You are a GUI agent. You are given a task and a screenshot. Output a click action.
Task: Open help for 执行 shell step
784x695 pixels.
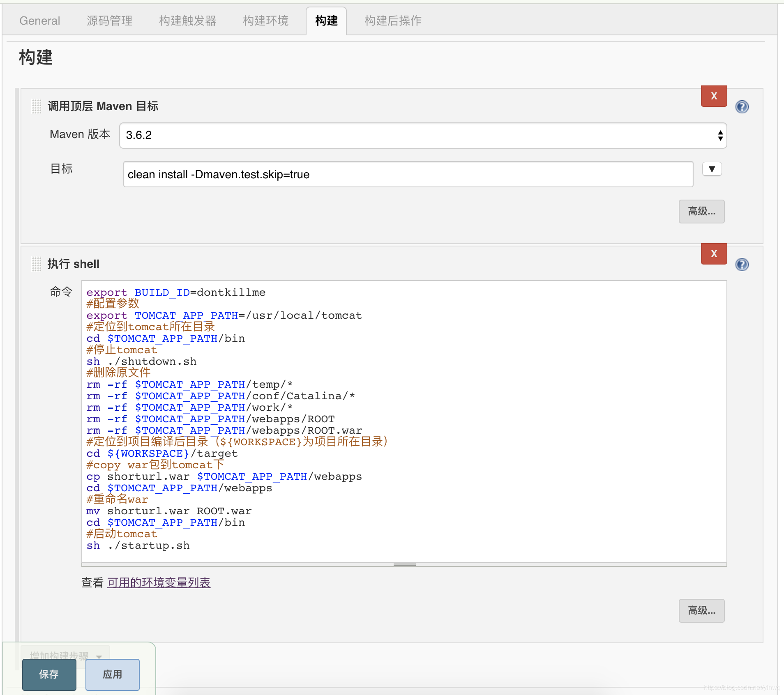(x=742, y=265)
